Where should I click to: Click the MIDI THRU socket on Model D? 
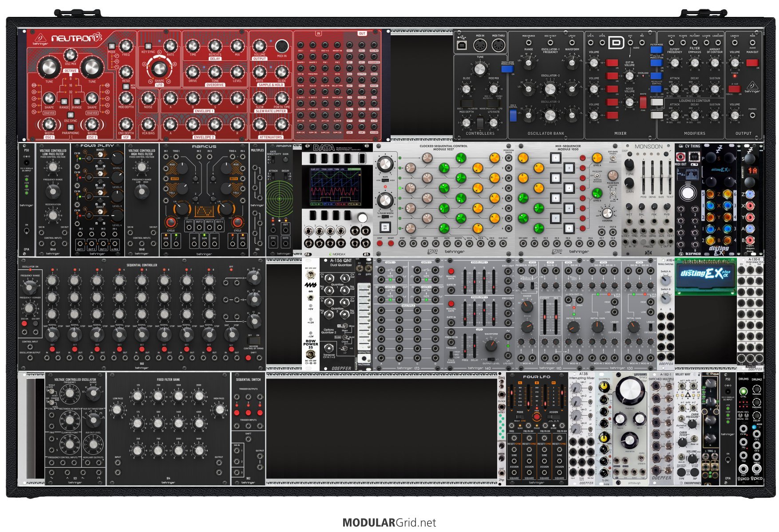pyautogui.click(x=498, y=45)
